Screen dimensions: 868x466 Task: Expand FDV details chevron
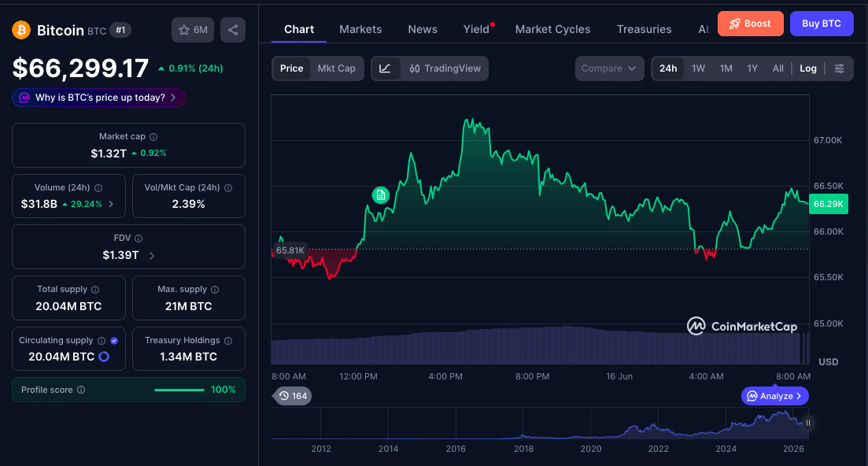(152, 256)
